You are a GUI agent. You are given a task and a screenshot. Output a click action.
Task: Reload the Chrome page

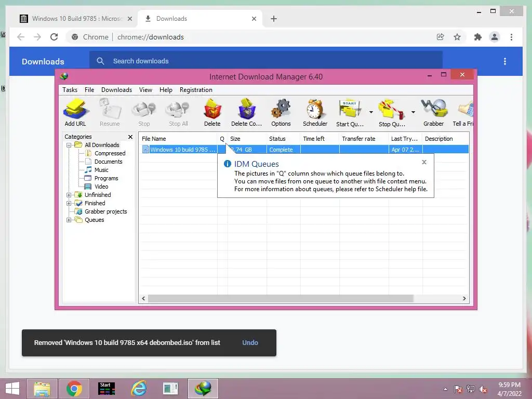[x=54, y=37]
